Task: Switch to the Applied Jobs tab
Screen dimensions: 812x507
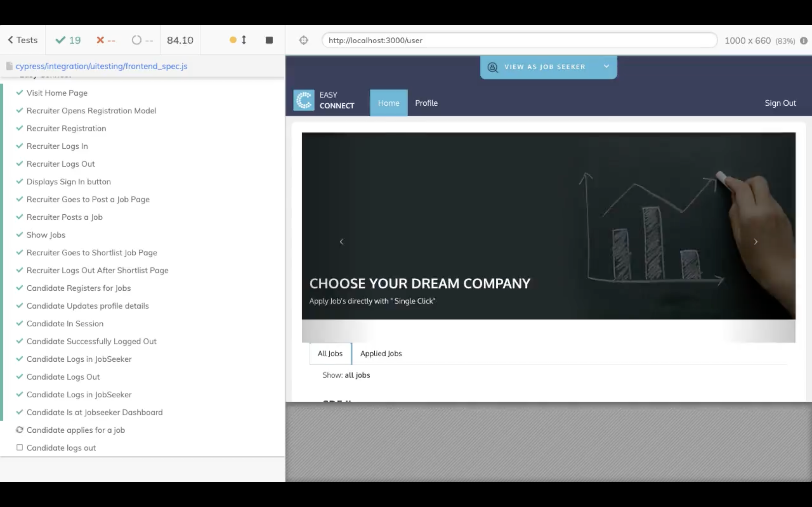Action: coord(381,353)
